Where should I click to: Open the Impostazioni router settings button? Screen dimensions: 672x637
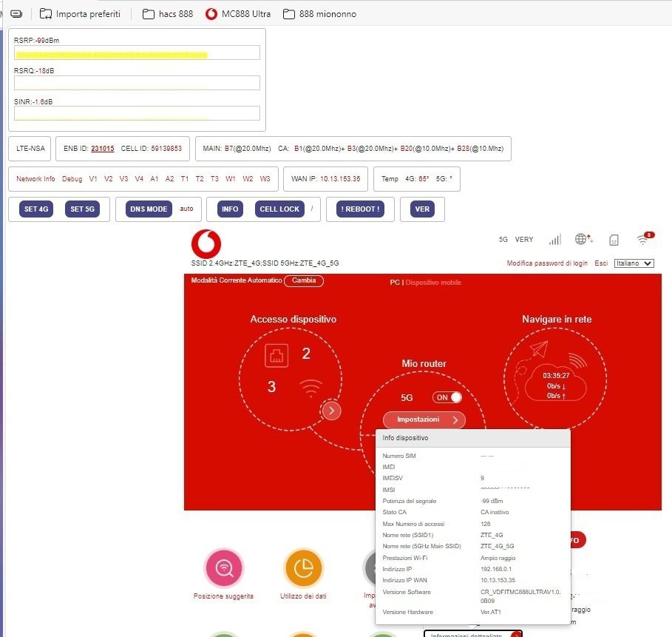pos(424,419)
